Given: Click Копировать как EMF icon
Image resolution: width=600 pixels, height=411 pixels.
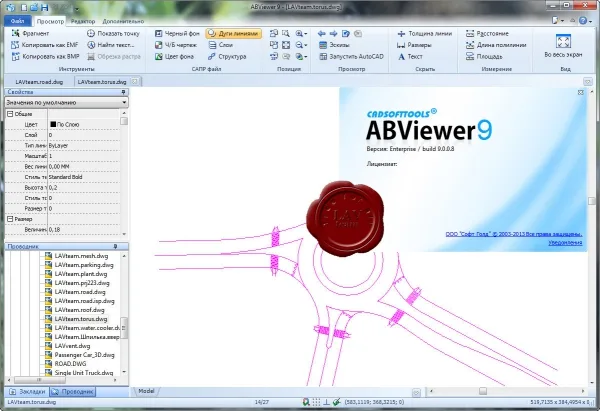Looking at the screenshot, I should [x=15, y=45].
